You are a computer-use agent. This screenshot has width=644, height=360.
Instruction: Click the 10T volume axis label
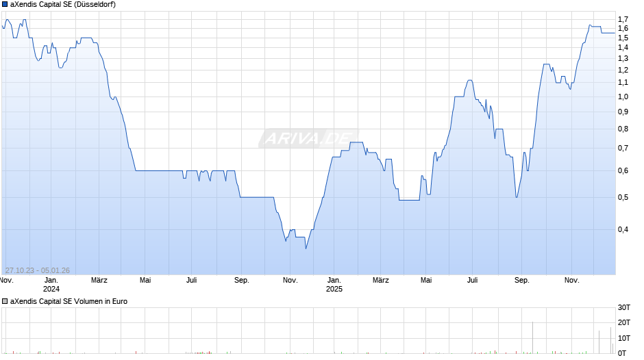(624, 338)
